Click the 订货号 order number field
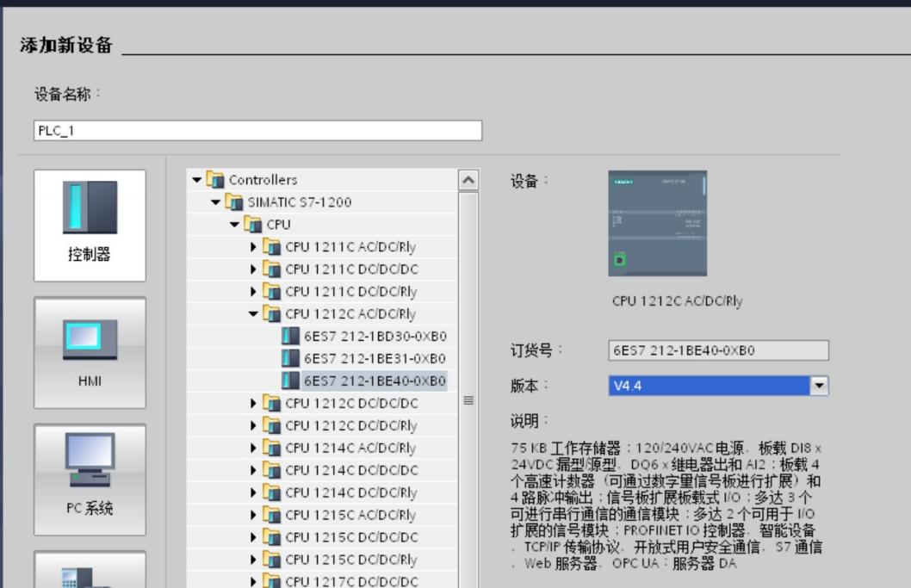 [x=719, y=350]
